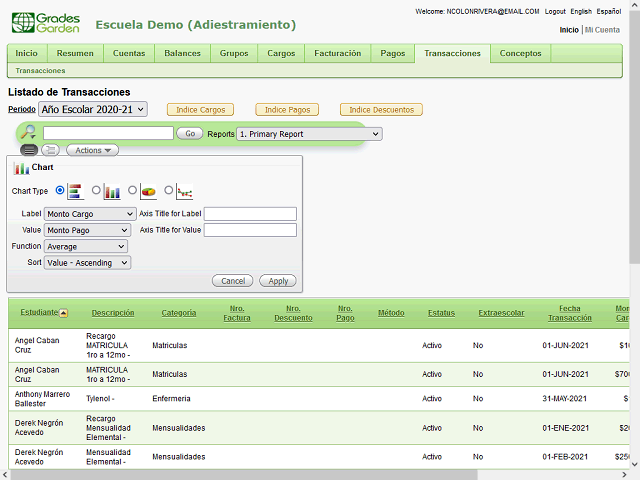The width and height of the screenshot is (640, 480).
Task: Expand the Function dropdown set to Average
Action: click(85, 246)
